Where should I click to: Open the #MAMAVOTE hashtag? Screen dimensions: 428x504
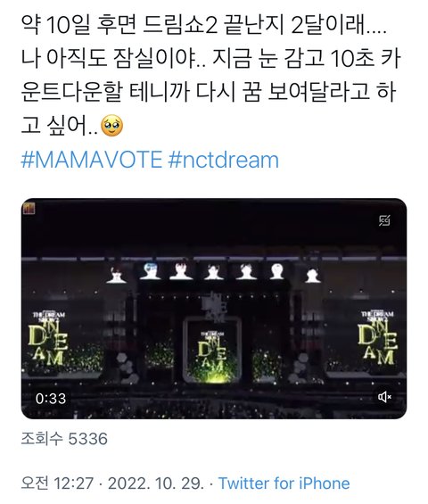coord(92,160)
